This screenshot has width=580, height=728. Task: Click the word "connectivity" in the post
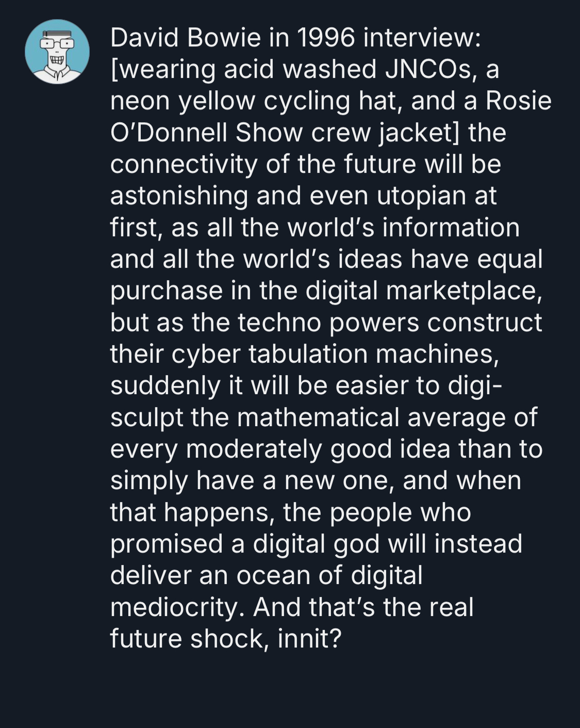[184, 164]
